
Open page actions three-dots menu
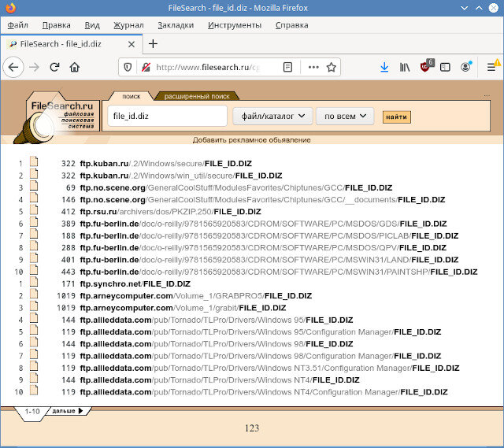[313, 67]
